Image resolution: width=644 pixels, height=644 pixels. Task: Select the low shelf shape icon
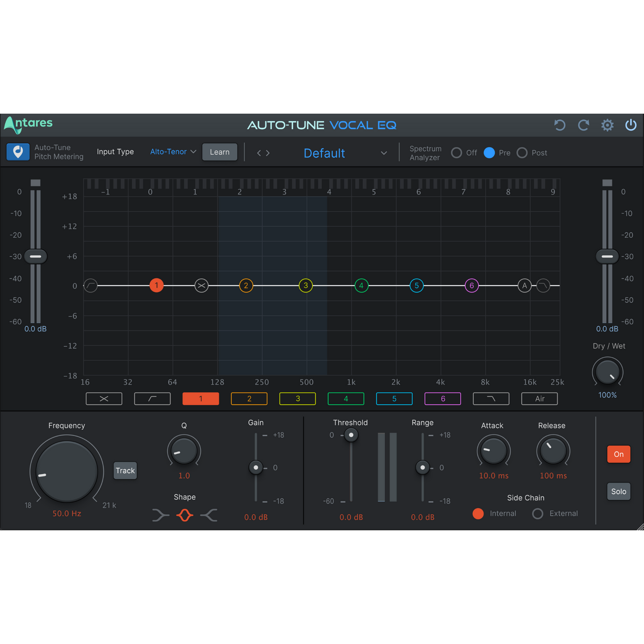(160, 515)
